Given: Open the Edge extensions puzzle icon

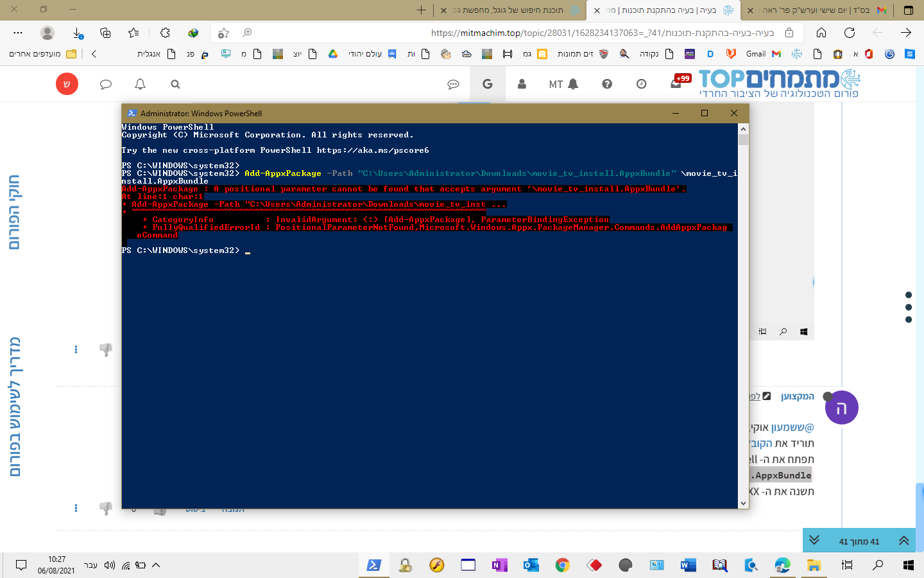Looking at the screenshot, I should pos(165,33).
